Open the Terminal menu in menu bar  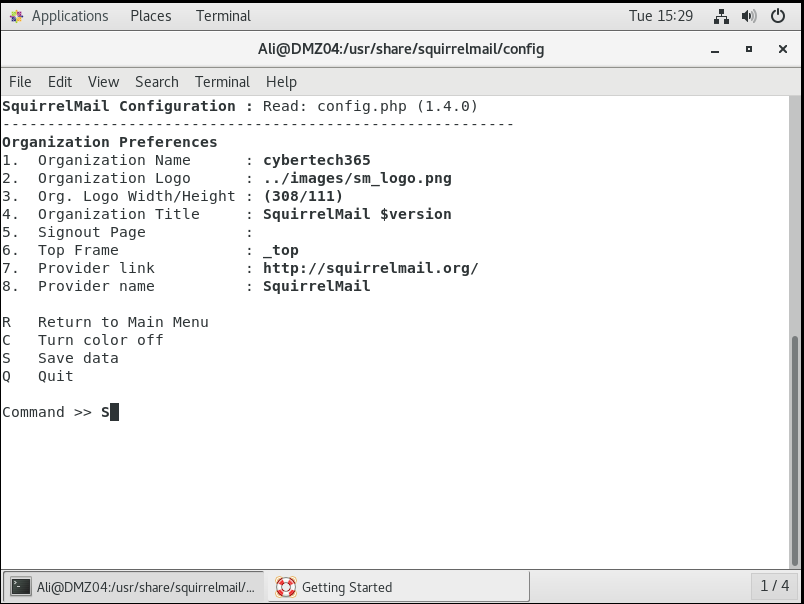222,82
